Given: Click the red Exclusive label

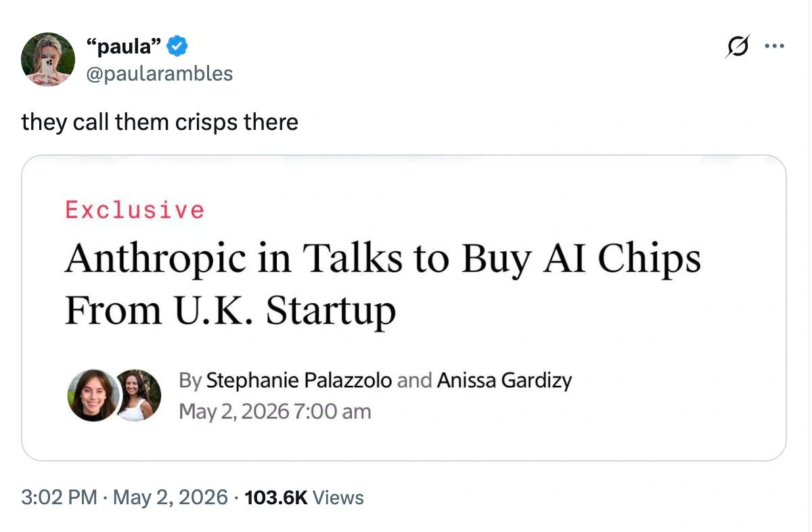Looking at the screenshot, I should coord(134,210).
